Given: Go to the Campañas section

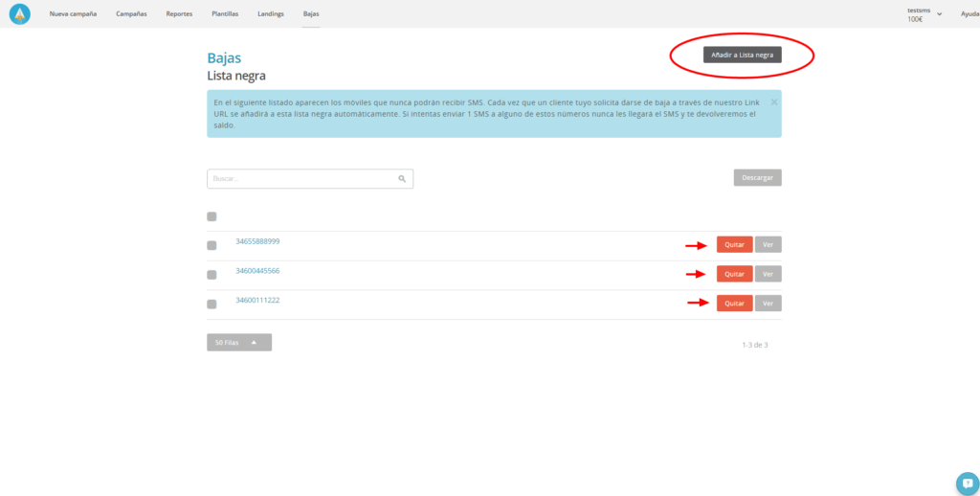Looking at the screenshot, I should pyautogui.click(x=131, y=14).
